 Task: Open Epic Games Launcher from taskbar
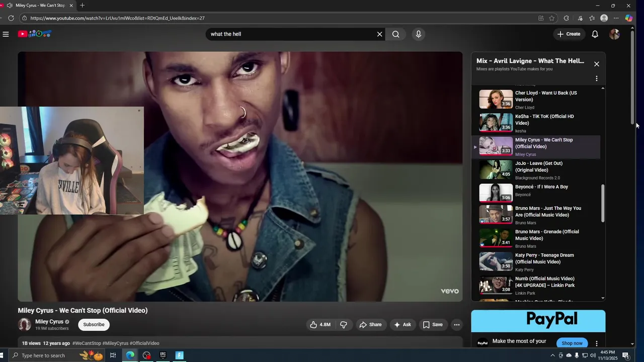(x=163, y=355)
